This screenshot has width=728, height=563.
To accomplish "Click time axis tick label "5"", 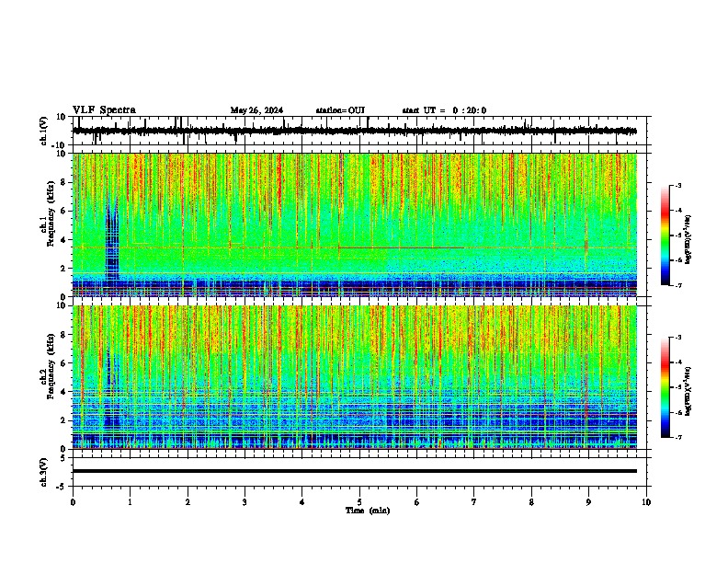I will pos(359,502).
